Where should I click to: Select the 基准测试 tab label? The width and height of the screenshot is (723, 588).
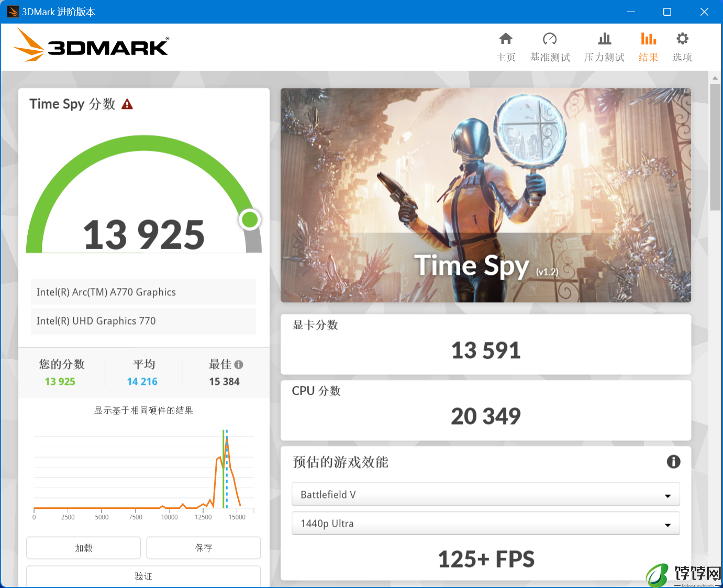(x=550, y=57)
